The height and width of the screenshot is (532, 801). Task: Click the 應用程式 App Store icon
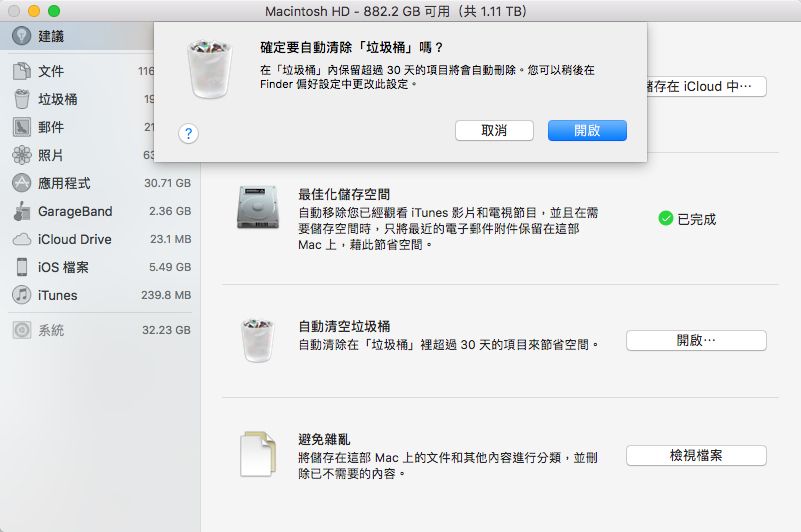[x=21, y=183]
